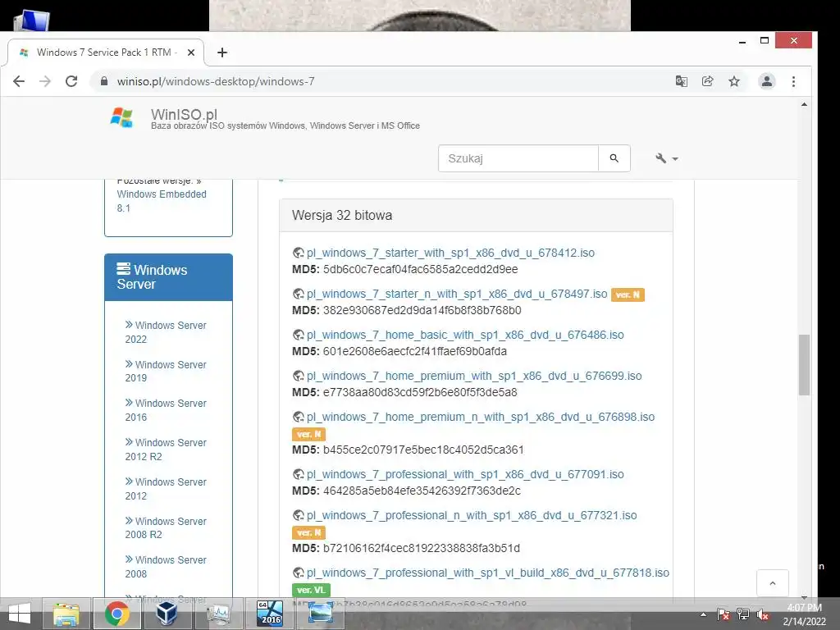Click the Windows Server panel header
Screen dimensions: 840x630
[168, 277]
